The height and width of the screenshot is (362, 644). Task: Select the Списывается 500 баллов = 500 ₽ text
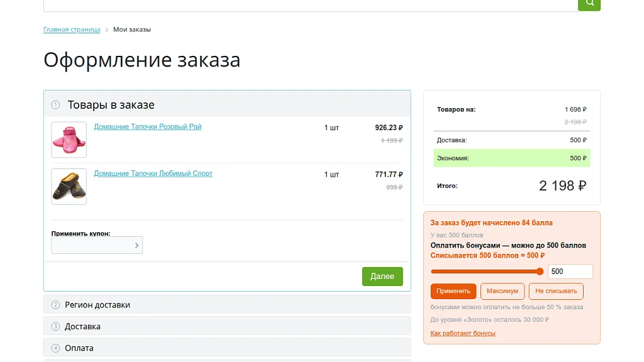(x=487, y=255)
